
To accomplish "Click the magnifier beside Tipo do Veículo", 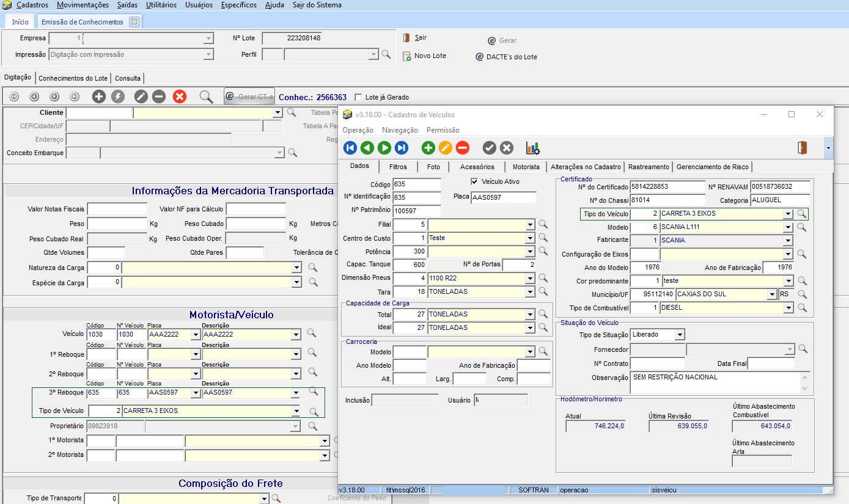I will coord(802,214).
